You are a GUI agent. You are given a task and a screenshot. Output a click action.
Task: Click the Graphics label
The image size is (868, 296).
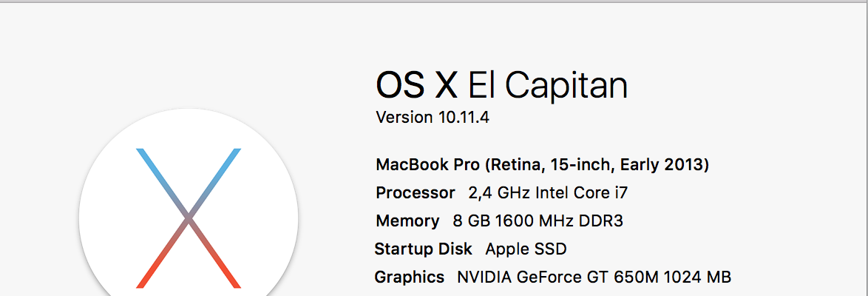(410, 277)
